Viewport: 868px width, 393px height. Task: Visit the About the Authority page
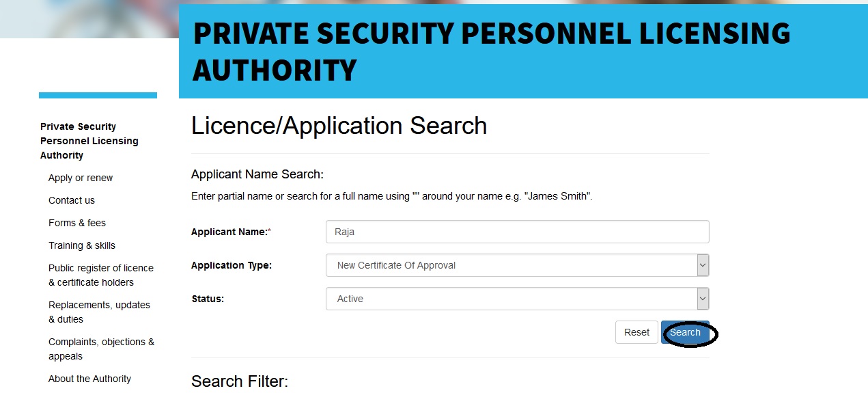point(89,379)
